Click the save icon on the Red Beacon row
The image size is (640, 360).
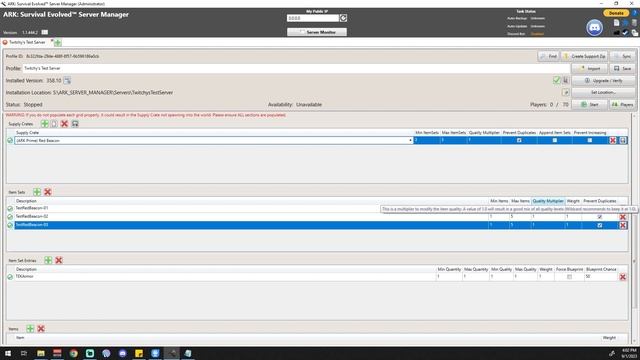[x=623, y=140]
